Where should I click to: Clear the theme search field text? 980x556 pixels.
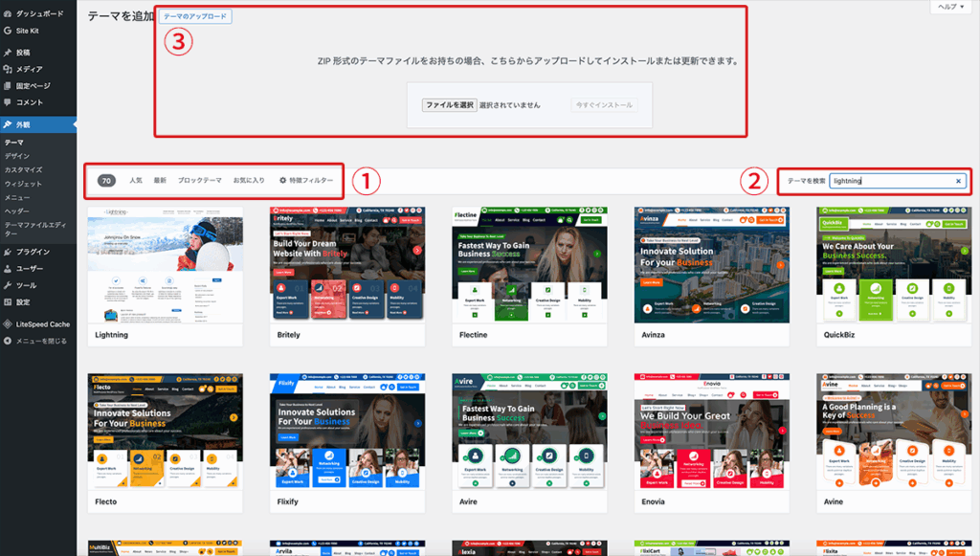[958, 180]
